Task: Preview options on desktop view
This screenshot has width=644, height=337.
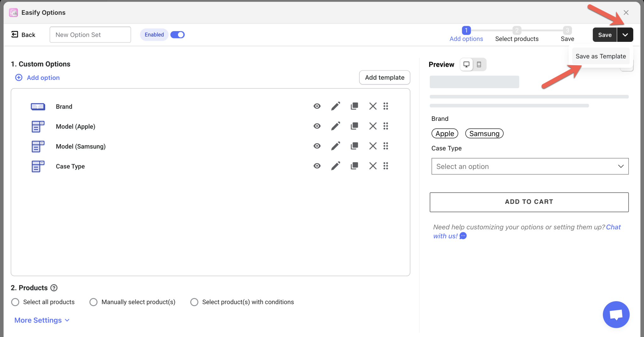Action: (x=467, y=64)
